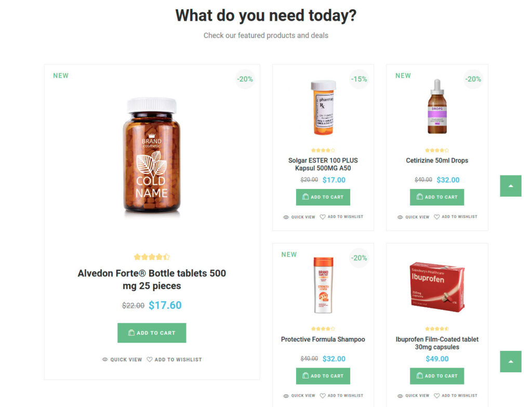Click wishlist heart for Ibuprofen capsules
Image resolution: width=532 pixels, height=407 pixels.
(x=436, y=396)
